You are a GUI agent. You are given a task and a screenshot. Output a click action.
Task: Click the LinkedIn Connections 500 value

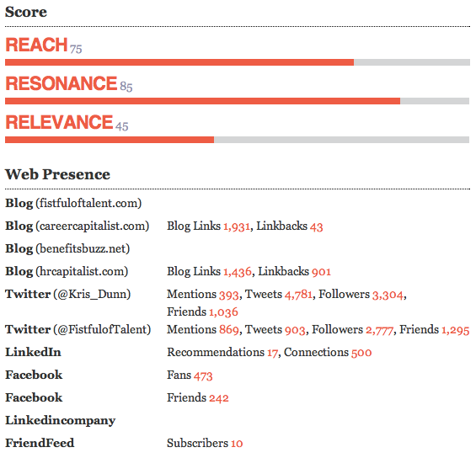361,353
